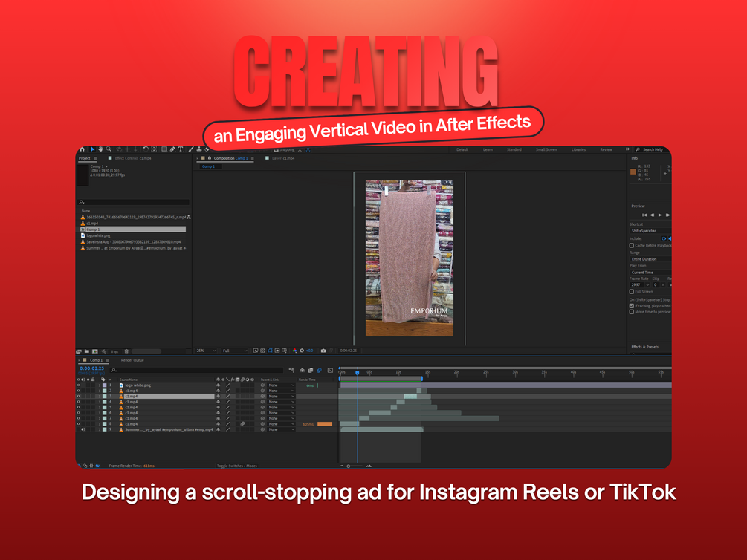Click the new composition icon in Project panel
Viewport: 747px width, 560px height.
coord(95,351)
